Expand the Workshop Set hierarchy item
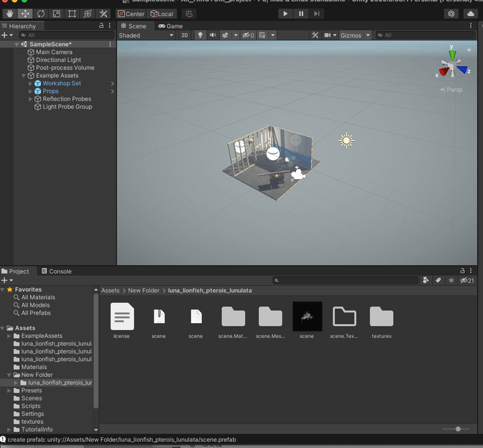 click(31, 84)
